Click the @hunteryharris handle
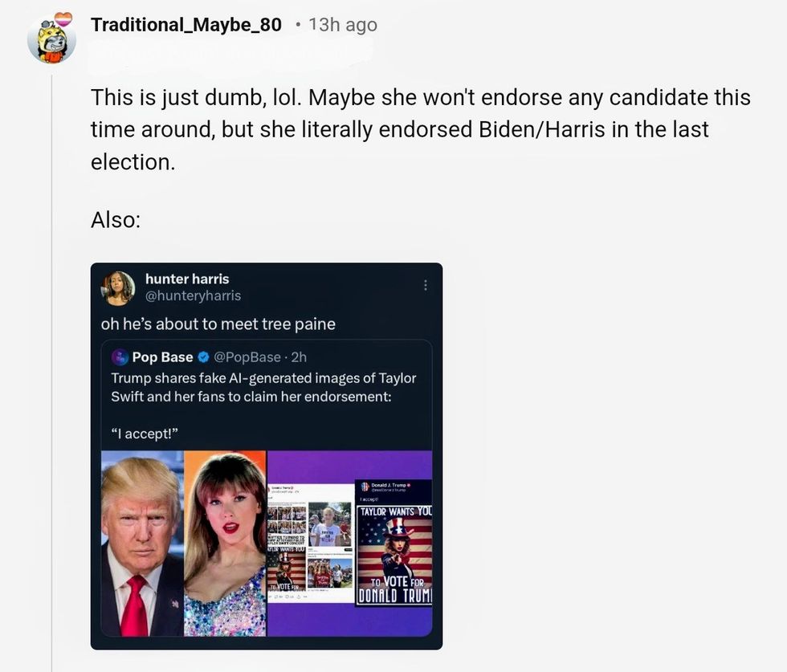 pyautogui.click(x=193, y=295)
